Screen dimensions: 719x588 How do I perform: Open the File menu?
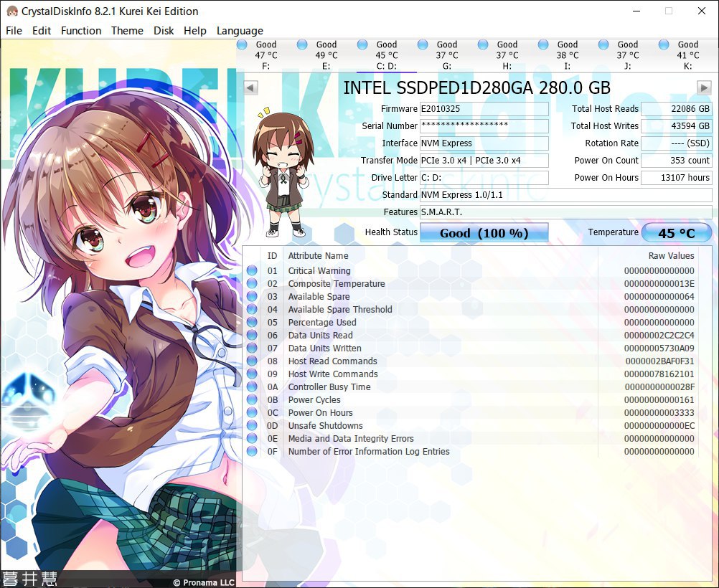click(14, 31)
